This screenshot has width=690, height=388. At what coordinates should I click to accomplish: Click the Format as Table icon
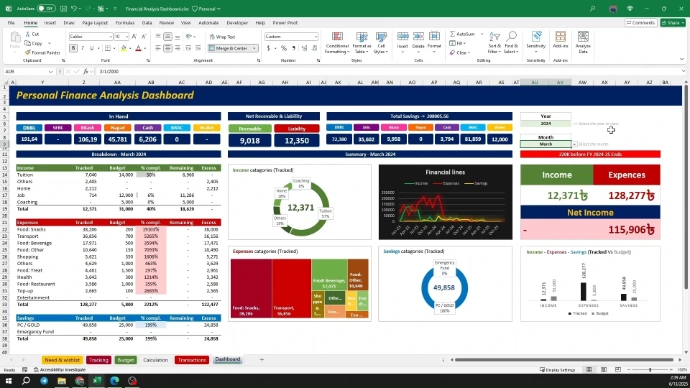tap(362, 43)
